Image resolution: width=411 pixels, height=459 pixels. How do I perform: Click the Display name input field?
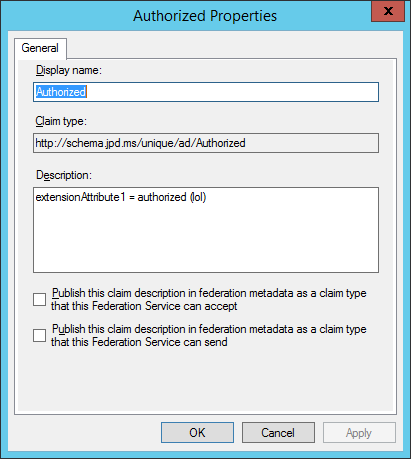click(206, 92)
